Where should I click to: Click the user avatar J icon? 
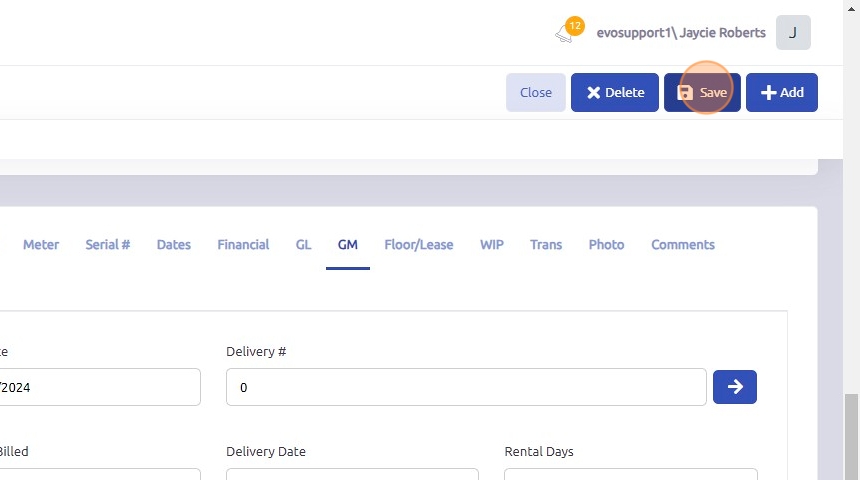tap(793, 33)
